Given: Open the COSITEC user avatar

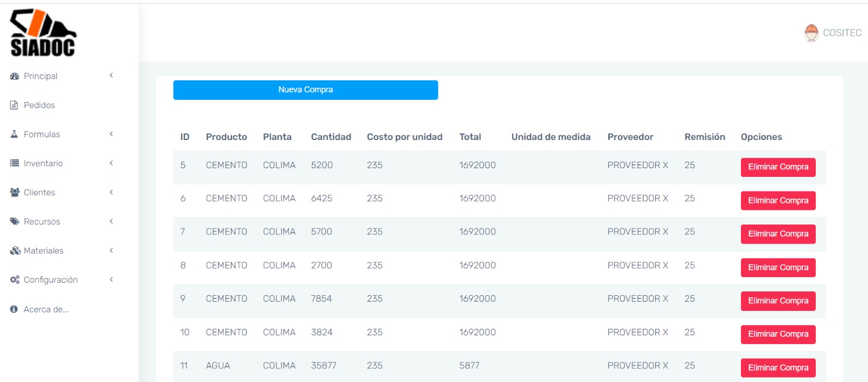Looking at the screenshot, I should pyautogui.click(x=811, y=33).
